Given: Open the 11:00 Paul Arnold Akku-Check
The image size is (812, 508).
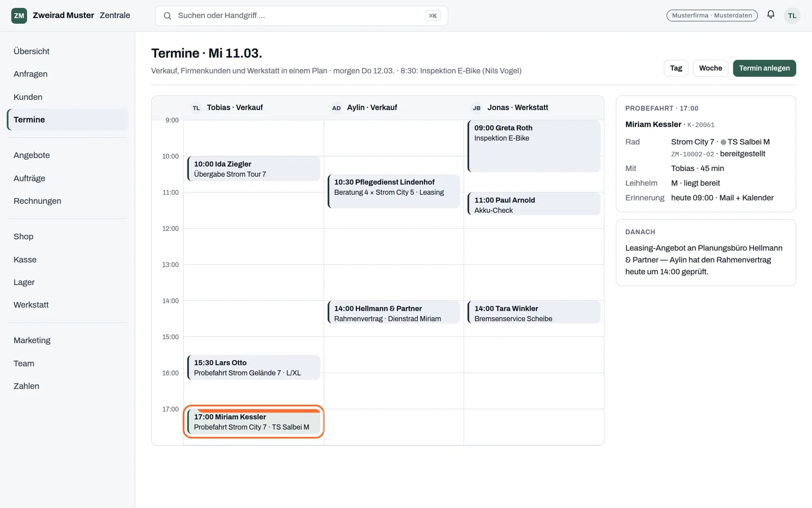Looking at the screenshot, I should (x=534, y=204).
